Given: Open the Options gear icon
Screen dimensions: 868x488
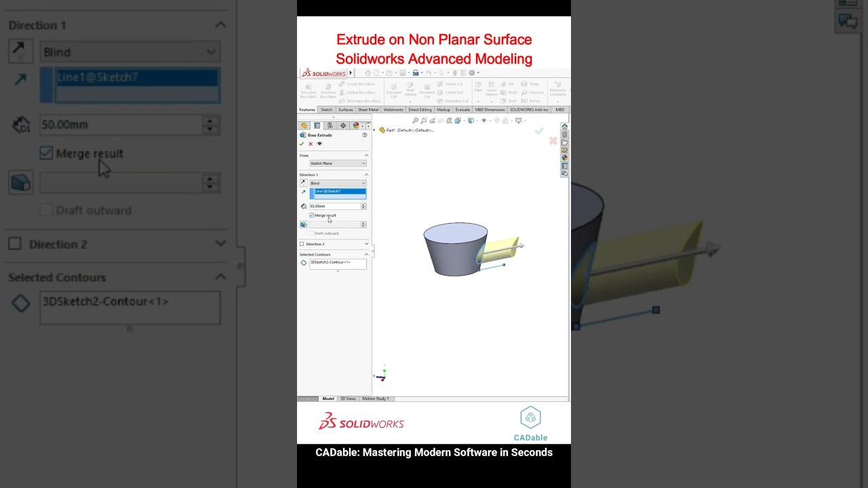Looking at the screenshot, I should [472, 73].
